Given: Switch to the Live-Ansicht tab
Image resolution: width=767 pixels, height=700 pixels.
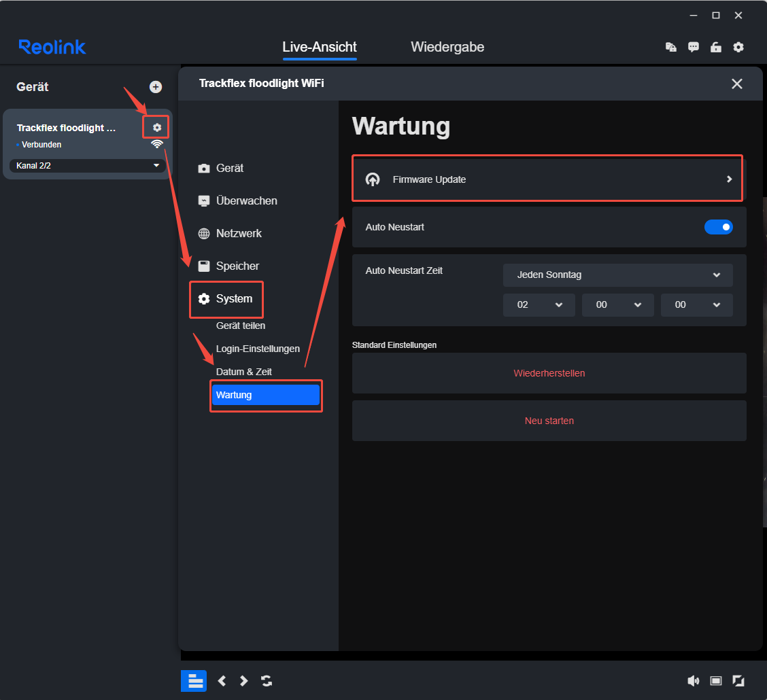Looking at the screenshot, I should (320, 47).
